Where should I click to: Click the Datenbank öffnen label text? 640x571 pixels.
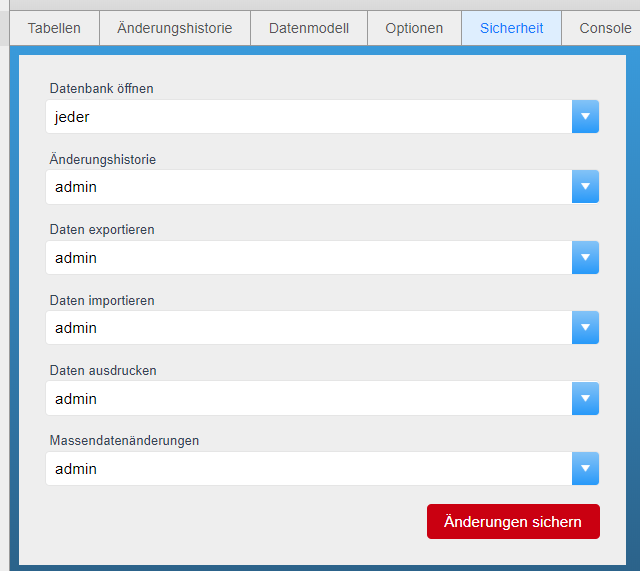point(101,89)
